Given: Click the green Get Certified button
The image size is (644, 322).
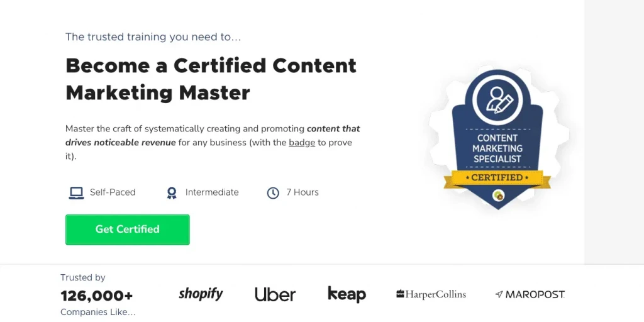Looking at the screenshot, I should click(127, 230).
